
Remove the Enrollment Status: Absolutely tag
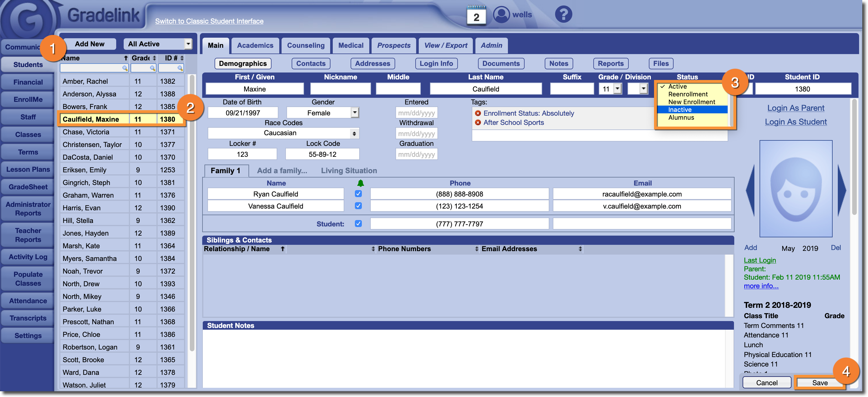(478, 114)
